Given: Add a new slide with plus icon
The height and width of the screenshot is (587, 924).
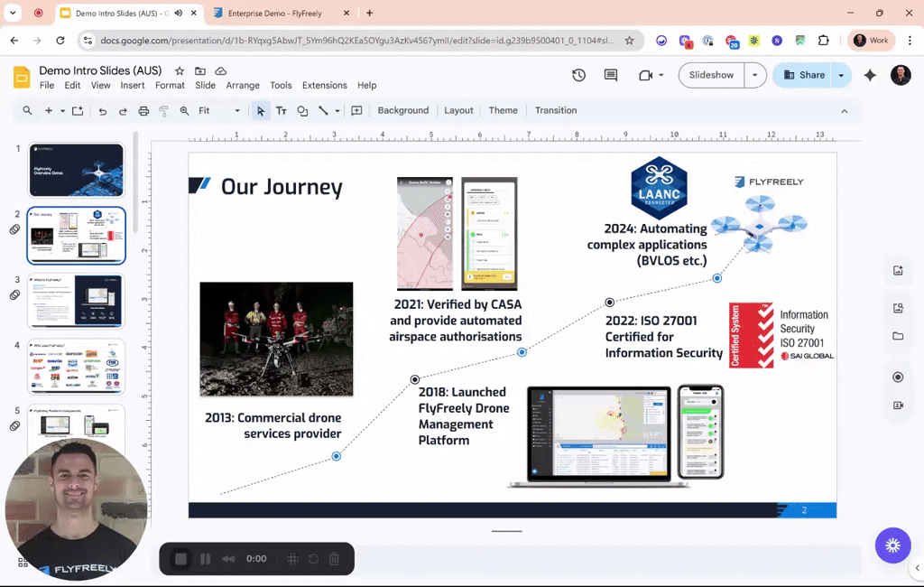Looking at the screenshot, I should coord(49,110).
